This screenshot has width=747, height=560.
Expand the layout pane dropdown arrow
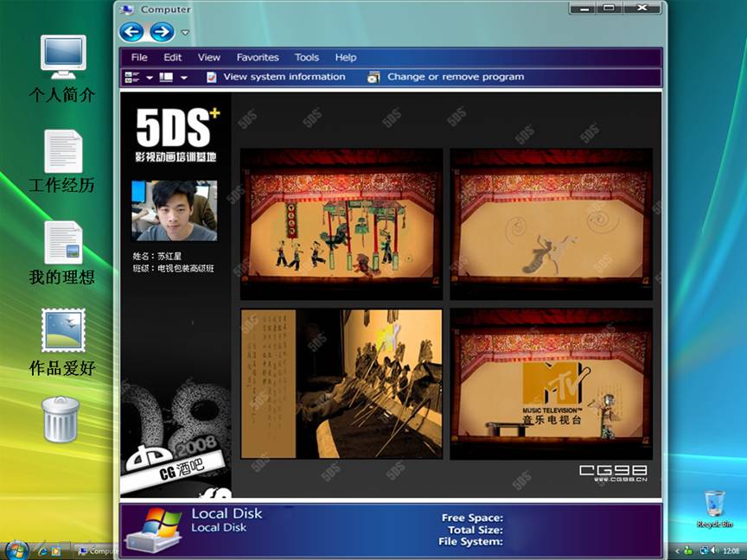pos(184,78)
